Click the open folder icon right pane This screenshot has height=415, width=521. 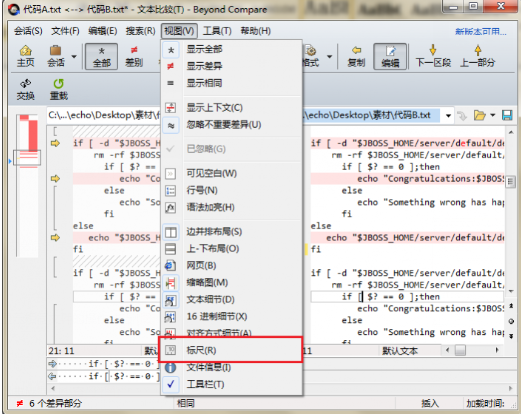pyautogui.click(x=479, y=116)
